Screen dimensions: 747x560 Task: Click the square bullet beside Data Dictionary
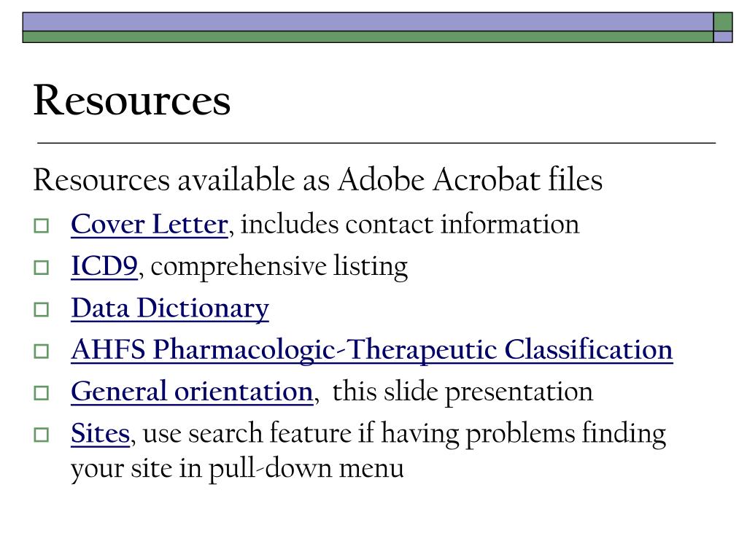[42, 309]
